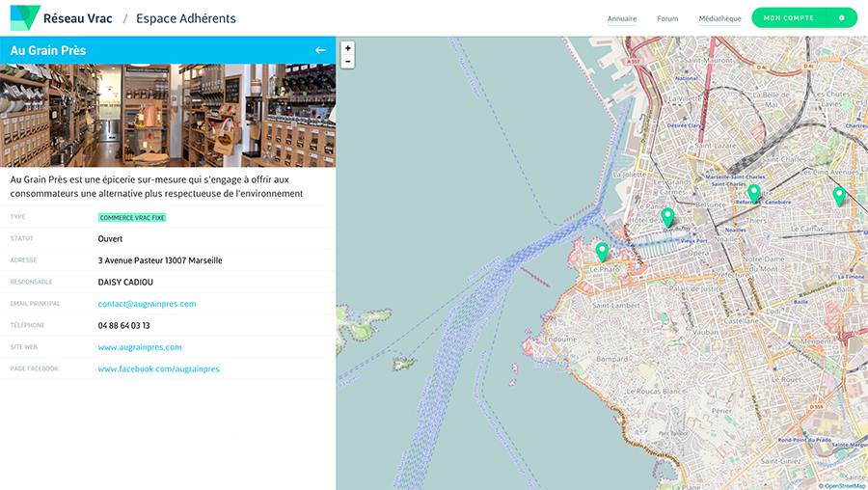This screenshot has width=868, height=490.
Task: Open the Annuaire menu
Action: (622, 19)
